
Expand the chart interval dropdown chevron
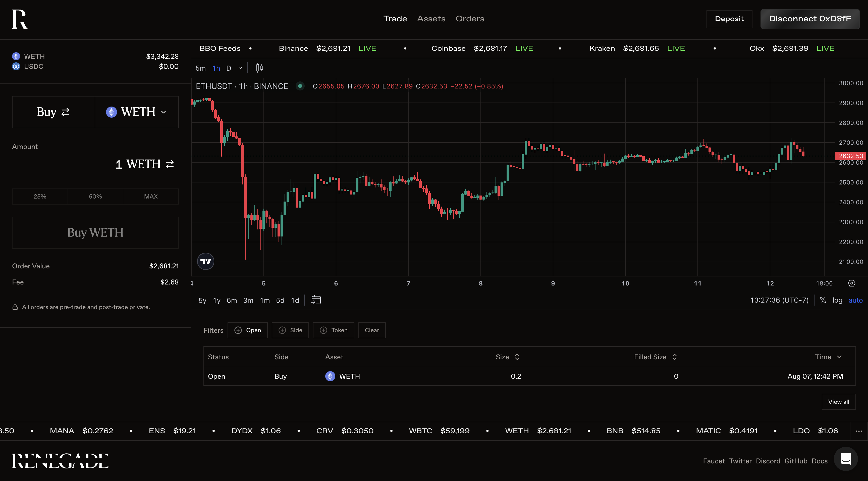tap(240, 68)
